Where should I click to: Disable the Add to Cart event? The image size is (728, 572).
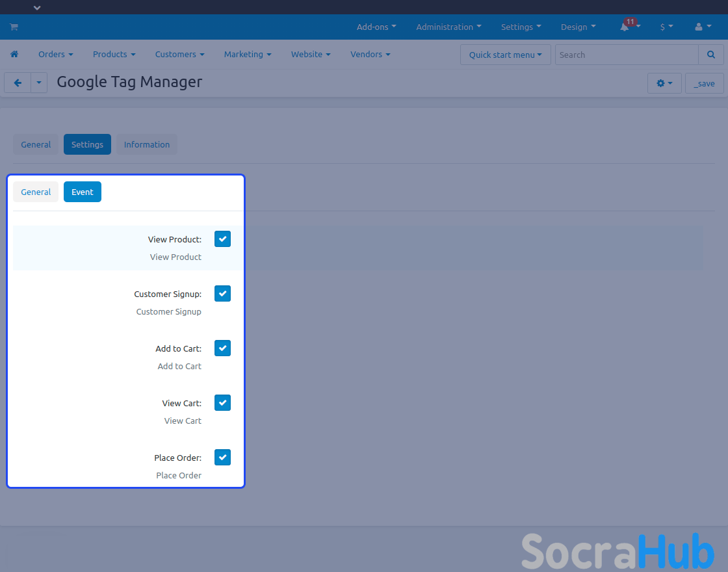click(222, 348)
